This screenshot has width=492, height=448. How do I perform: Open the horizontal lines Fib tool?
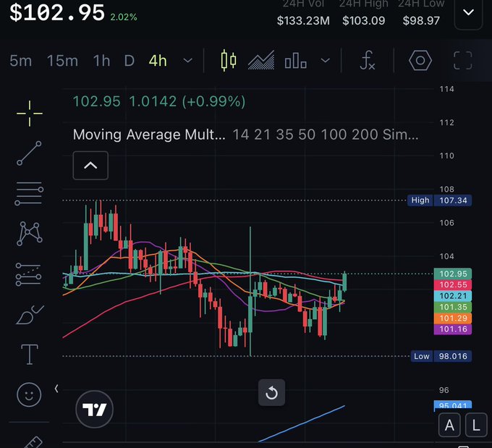pyautogui.click(x=29, y=194)
